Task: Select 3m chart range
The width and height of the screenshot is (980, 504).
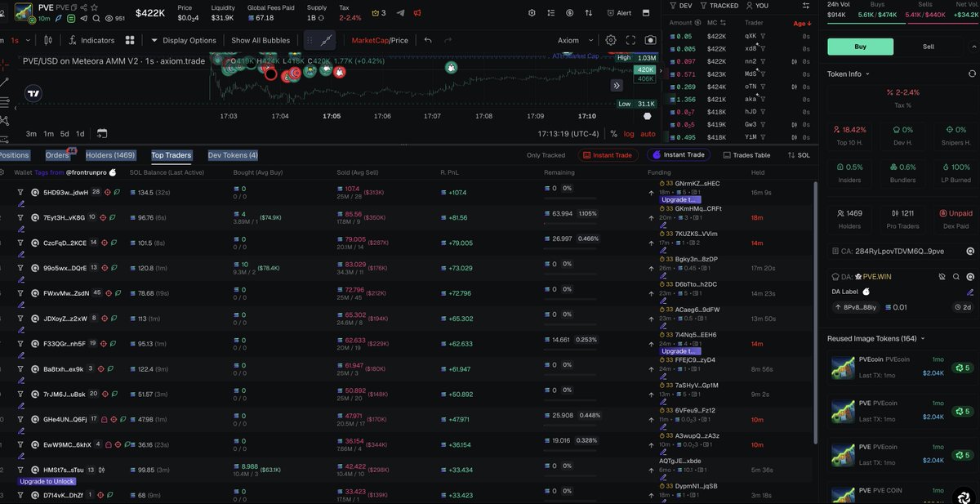Action: click(31, 134)
